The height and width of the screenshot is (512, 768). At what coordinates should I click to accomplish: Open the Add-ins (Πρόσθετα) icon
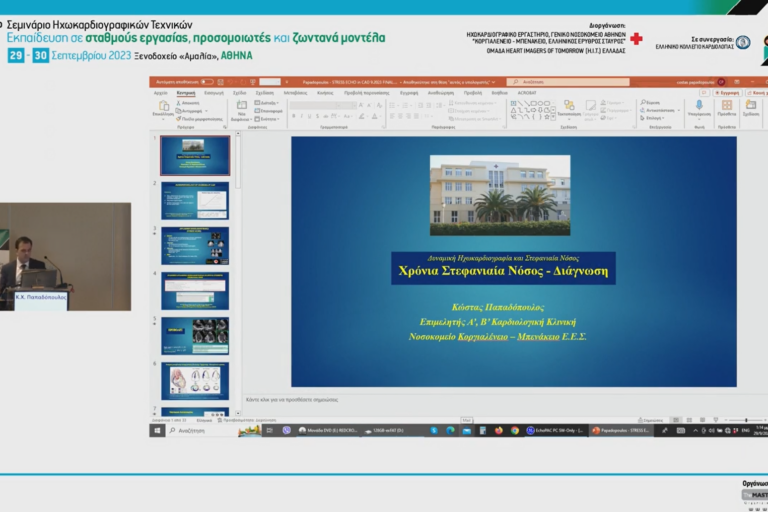(x=727, y=107)
